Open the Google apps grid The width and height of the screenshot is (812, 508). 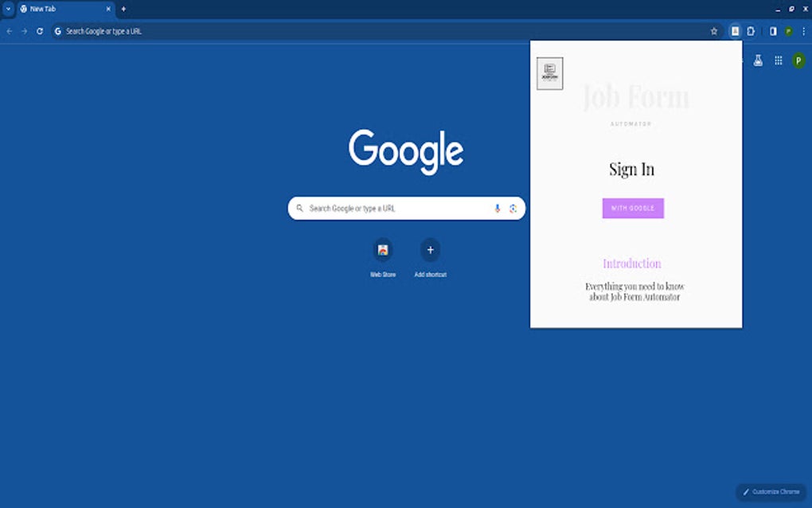tap(779, 61)
